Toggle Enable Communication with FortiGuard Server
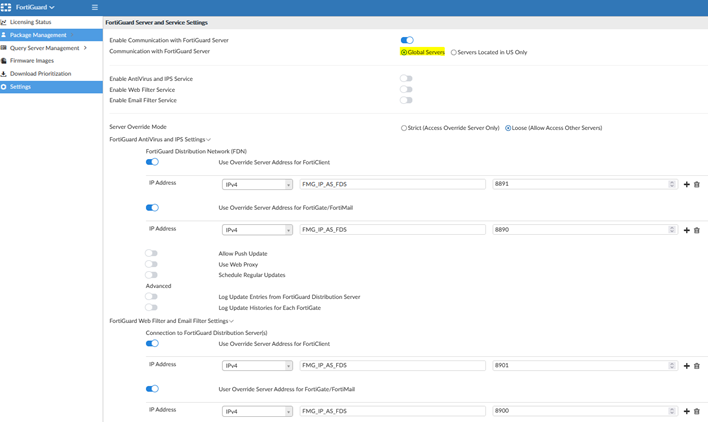 point(407,40)
